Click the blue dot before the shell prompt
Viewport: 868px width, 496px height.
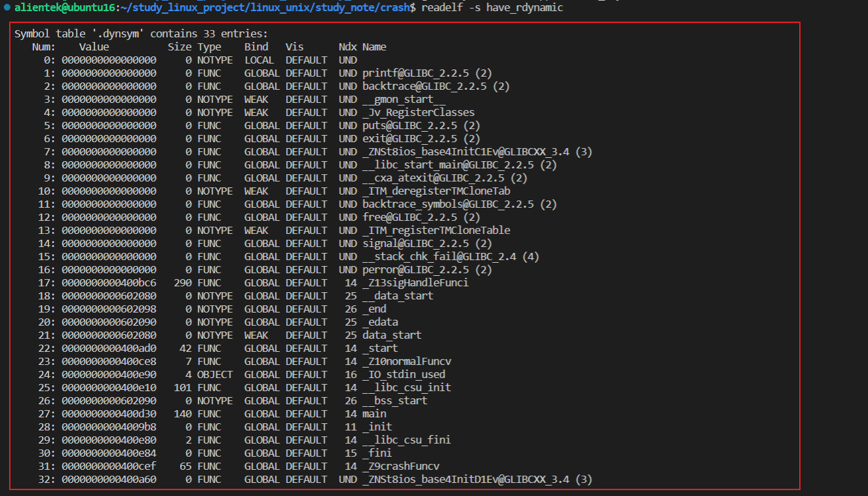[x=7, y=8]
